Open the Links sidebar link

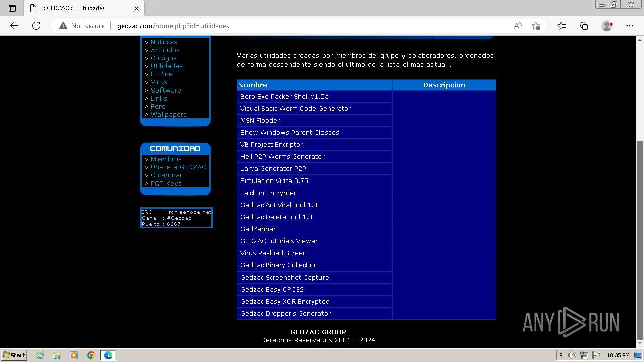pos(158,98)
